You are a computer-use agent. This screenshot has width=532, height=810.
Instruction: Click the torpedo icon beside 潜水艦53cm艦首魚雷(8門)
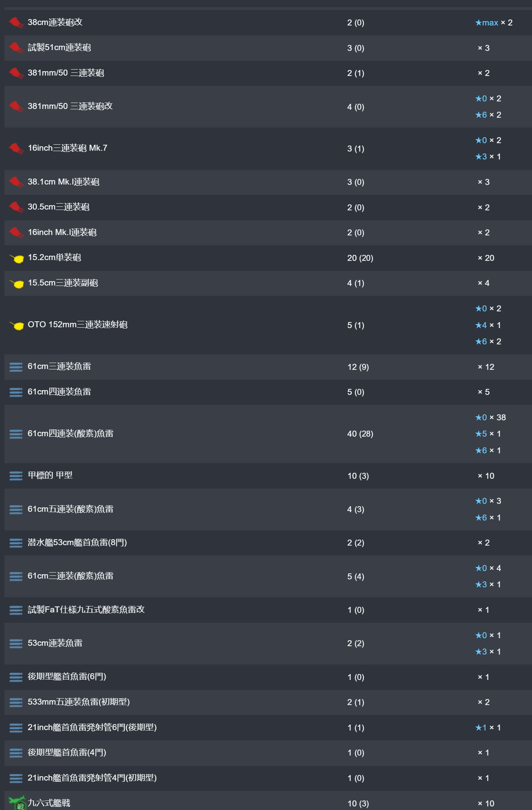click(x=16, y=543)
